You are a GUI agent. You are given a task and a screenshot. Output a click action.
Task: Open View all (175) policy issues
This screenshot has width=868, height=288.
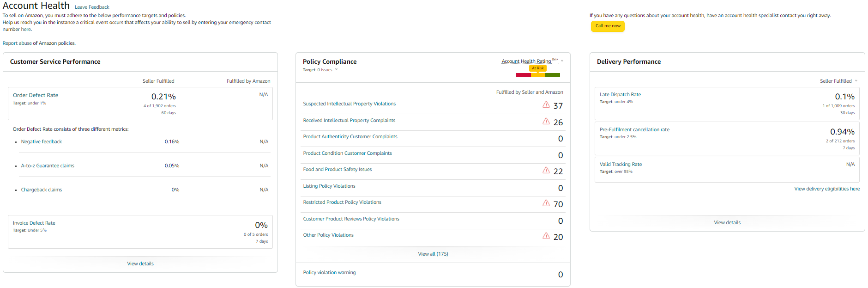click(x=433, y=254)
